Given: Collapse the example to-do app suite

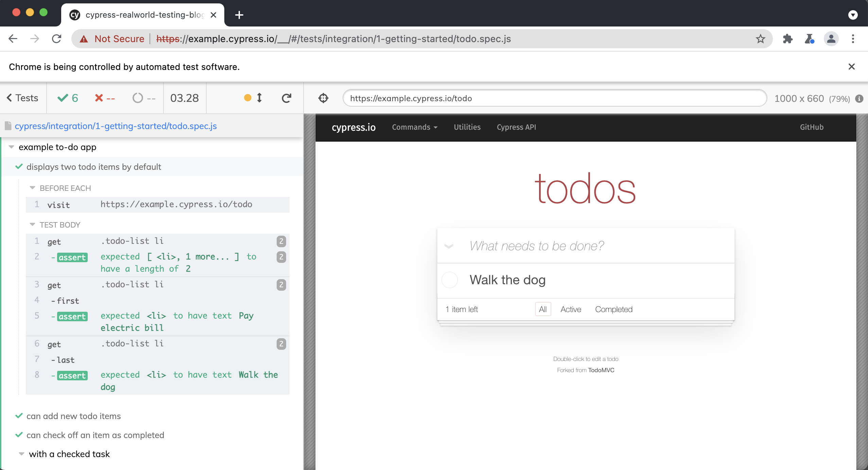Looking at the screenshot, I should click(11, 147).
